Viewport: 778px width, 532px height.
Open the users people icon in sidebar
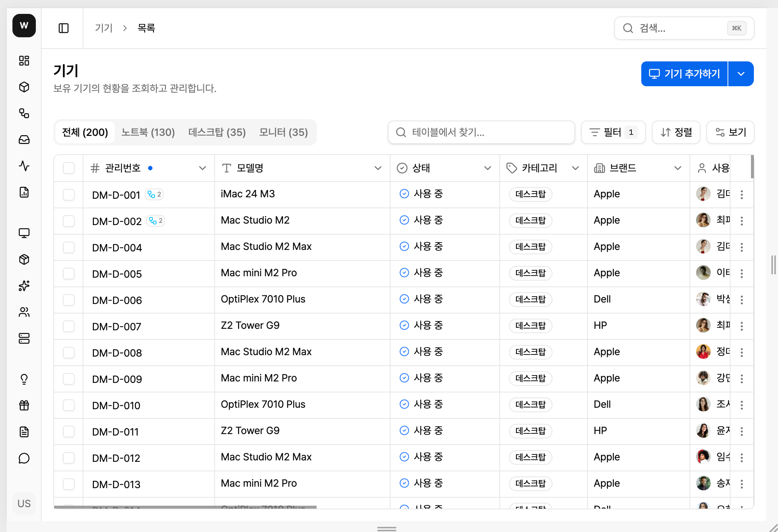pyautogui.click(x=24, y=312)
